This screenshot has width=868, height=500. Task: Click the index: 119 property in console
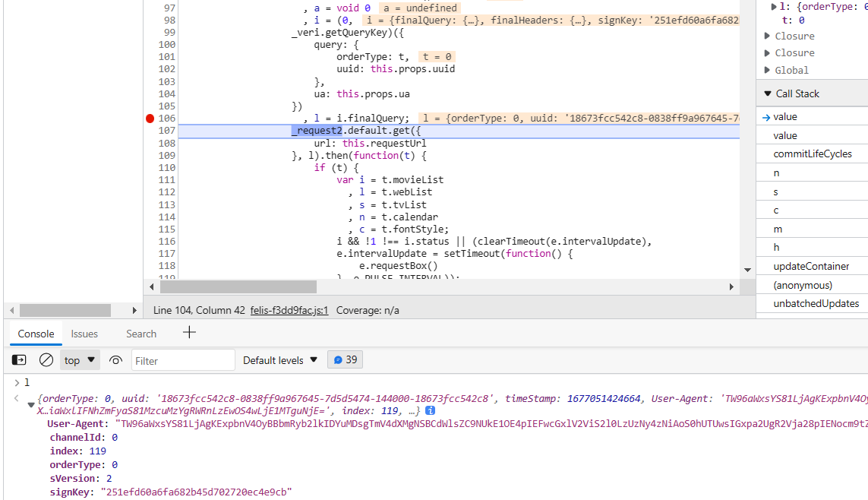(78, 451)
